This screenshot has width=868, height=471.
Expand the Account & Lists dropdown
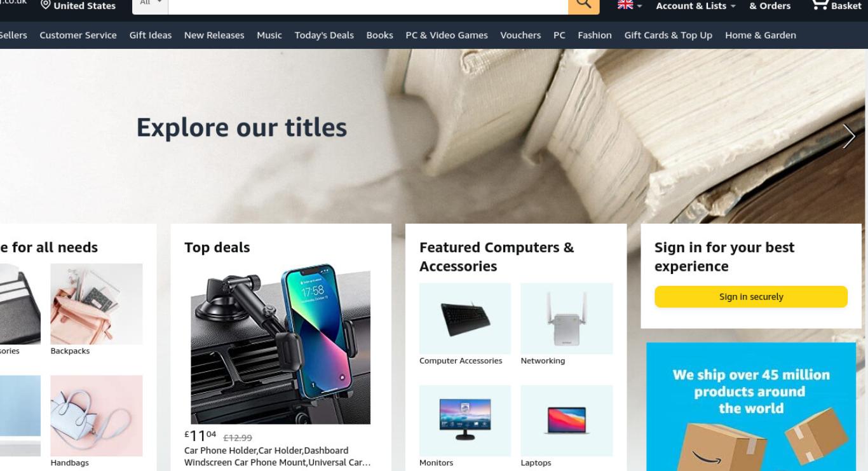coord(696,6)
